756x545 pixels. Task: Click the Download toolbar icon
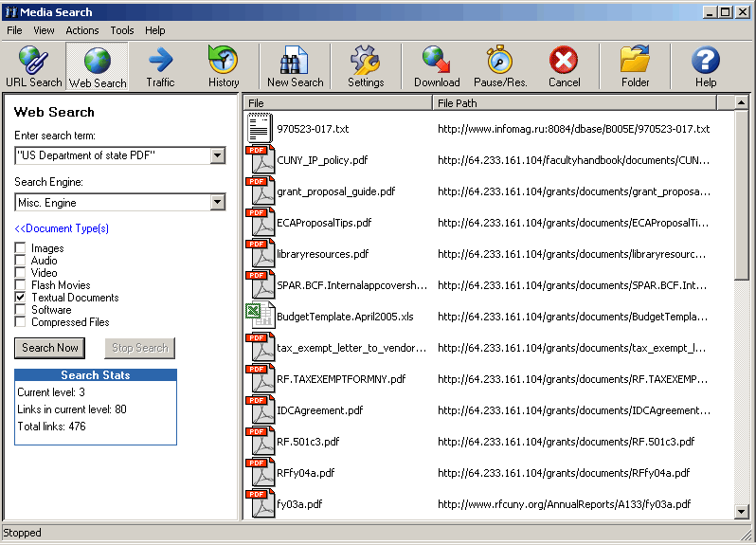point(437,66)
